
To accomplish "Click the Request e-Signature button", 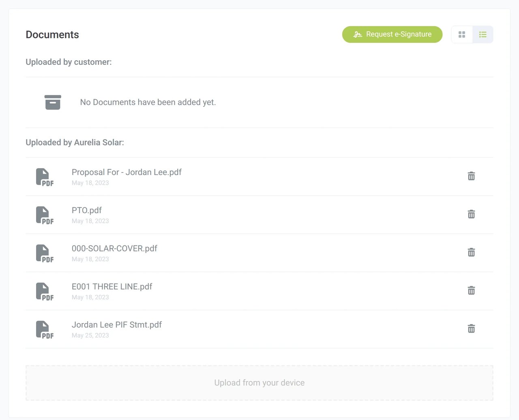I will point(392,34).
